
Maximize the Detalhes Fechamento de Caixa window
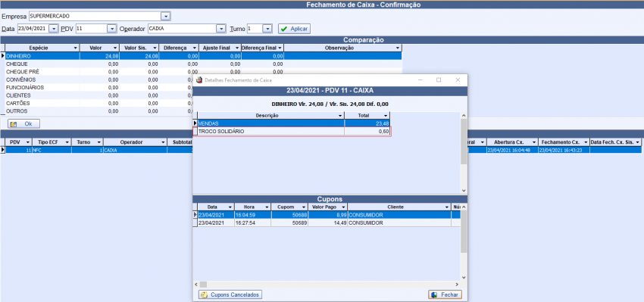click(439, 80)
